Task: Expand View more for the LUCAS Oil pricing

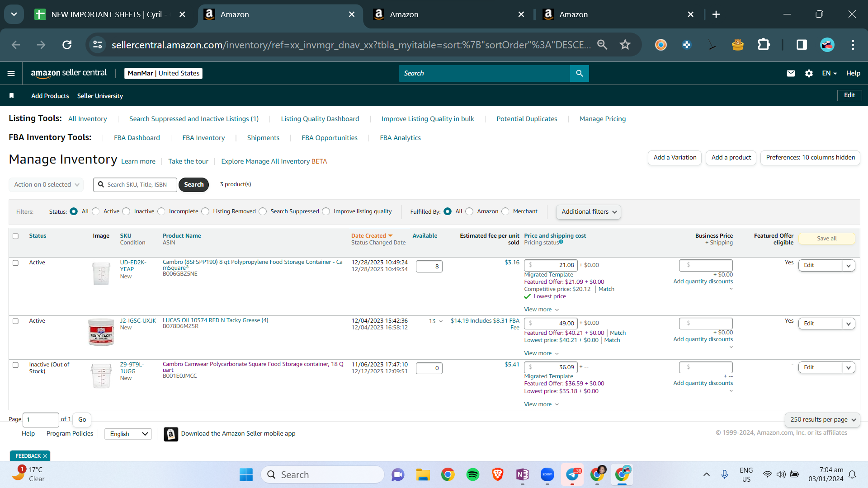Action: tap(542, 353)
